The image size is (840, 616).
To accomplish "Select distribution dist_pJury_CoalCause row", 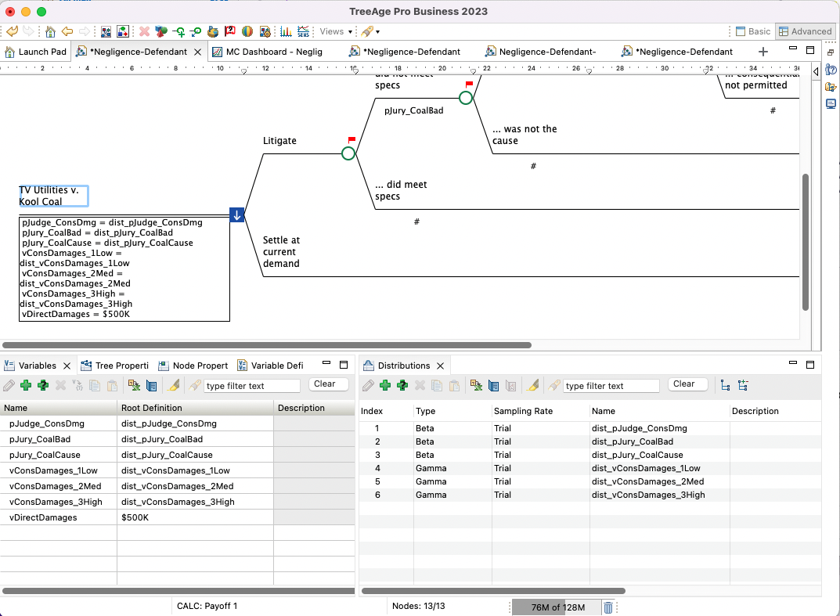I will tap(589, 455).
